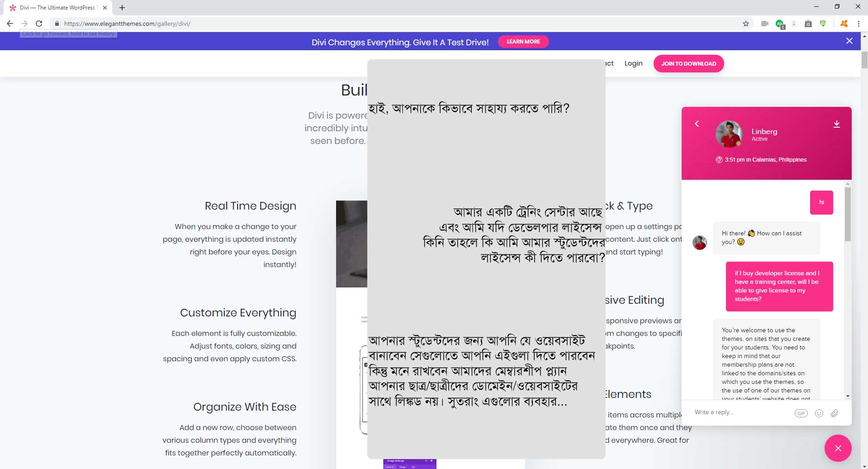Click the page vertical scrollbar thumb
This screenshot has height=469, width=868.
[864, 60]
